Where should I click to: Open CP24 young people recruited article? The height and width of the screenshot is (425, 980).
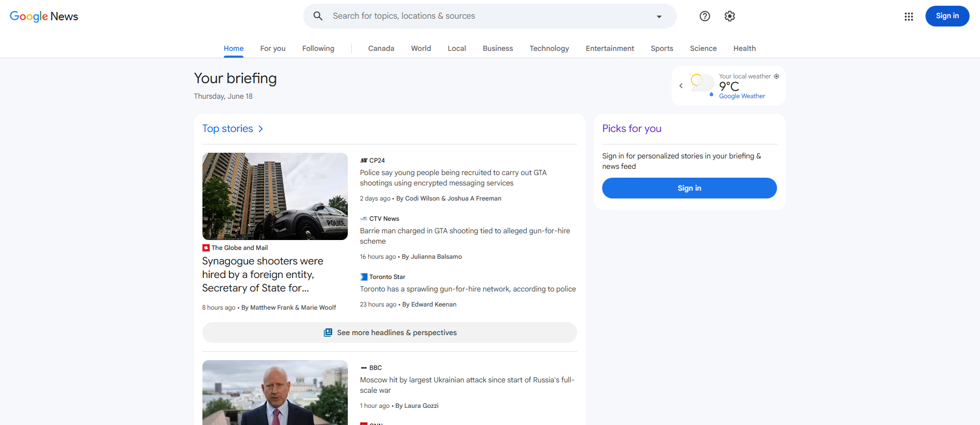click(453, 178)
